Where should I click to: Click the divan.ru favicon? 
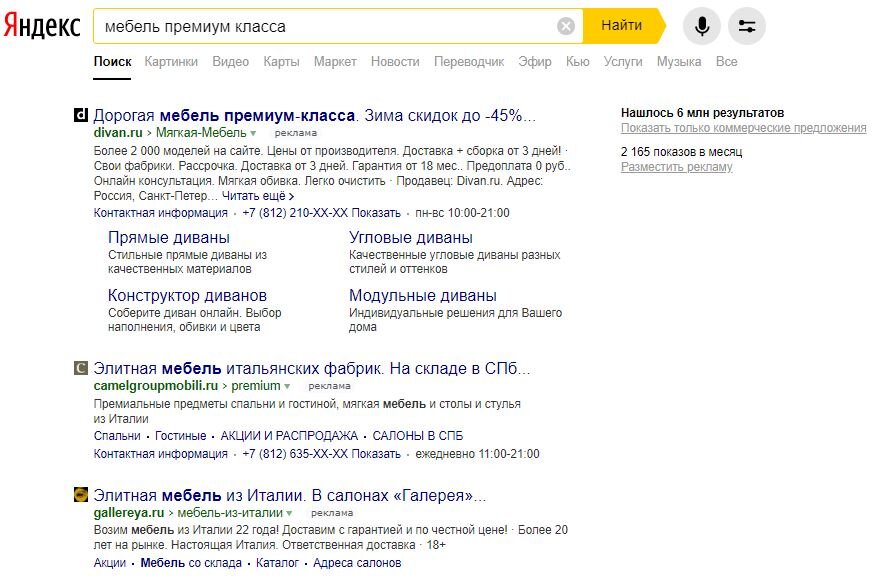tap(81, 115)
